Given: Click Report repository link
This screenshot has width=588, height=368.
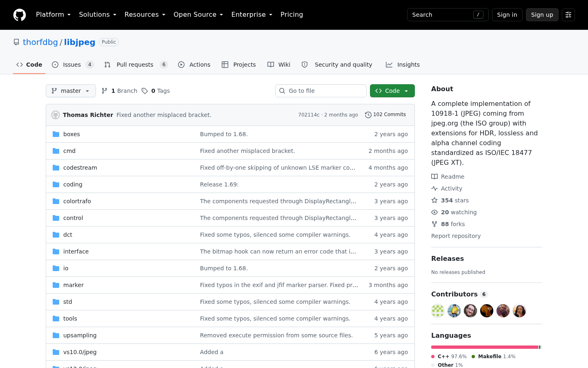Looking at the screenshot, I should [456, 236].
